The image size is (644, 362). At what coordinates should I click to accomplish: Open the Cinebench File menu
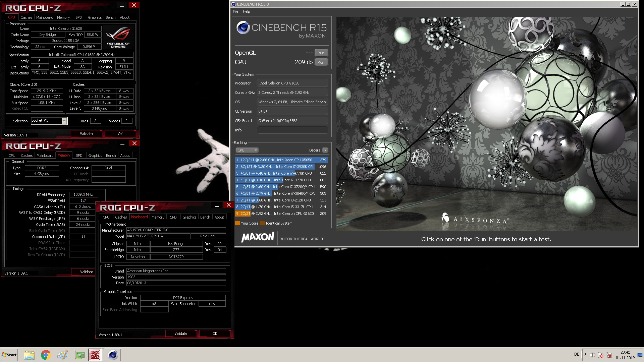(235, 11)
